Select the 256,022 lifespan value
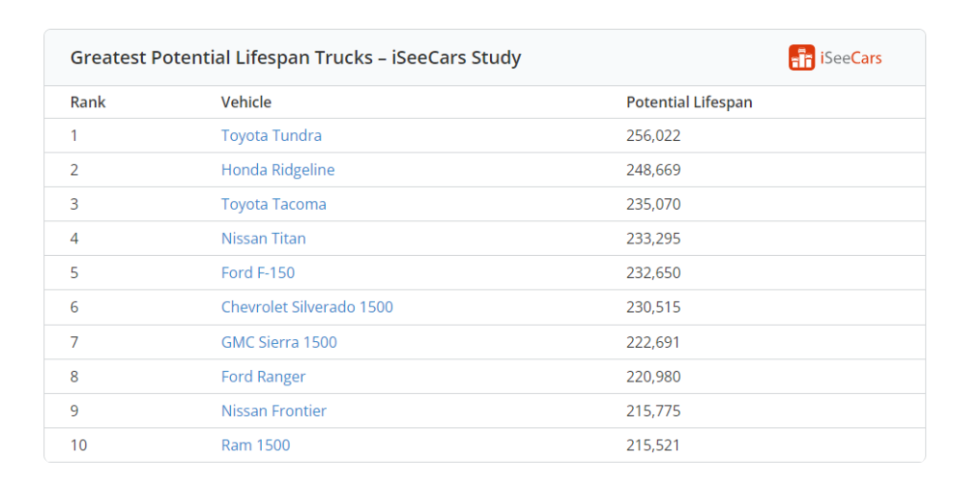The image size is (980, 483). (x=653, y=135)
